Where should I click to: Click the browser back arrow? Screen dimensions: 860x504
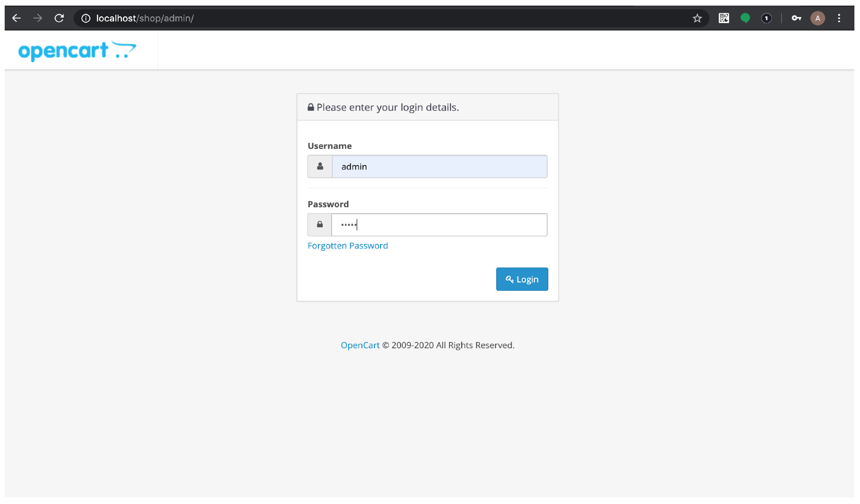click(17, 18)
